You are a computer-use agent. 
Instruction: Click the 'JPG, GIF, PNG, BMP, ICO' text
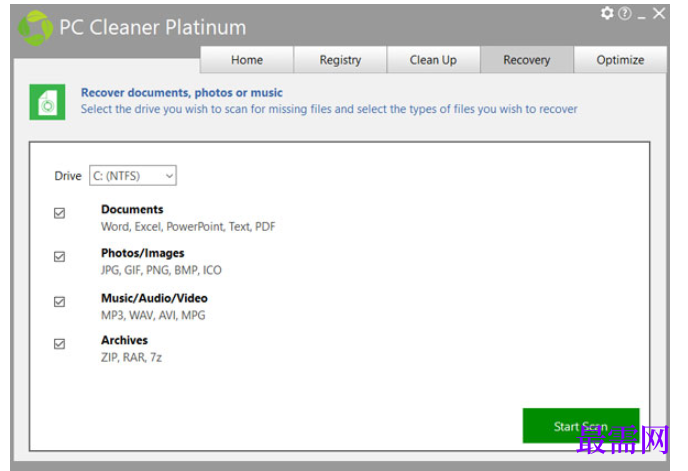coord(161,270)
